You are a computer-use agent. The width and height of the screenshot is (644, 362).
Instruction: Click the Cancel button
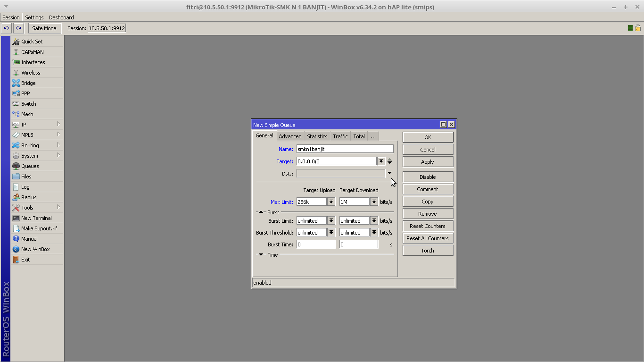pos(428,150)
